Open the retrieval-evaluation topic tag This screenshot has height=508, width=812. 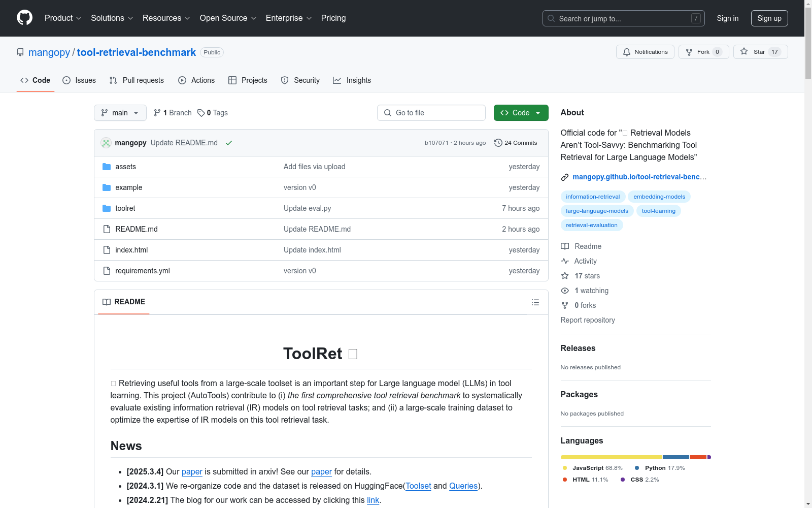(x=592, y=225)
